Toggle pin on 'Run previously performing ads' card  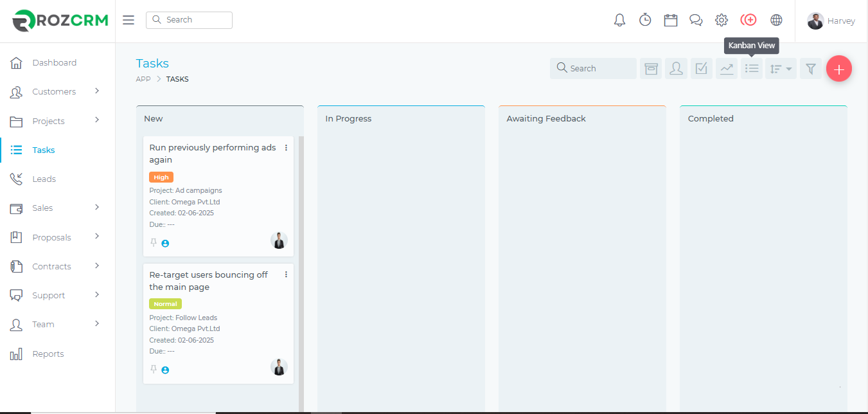153,243
